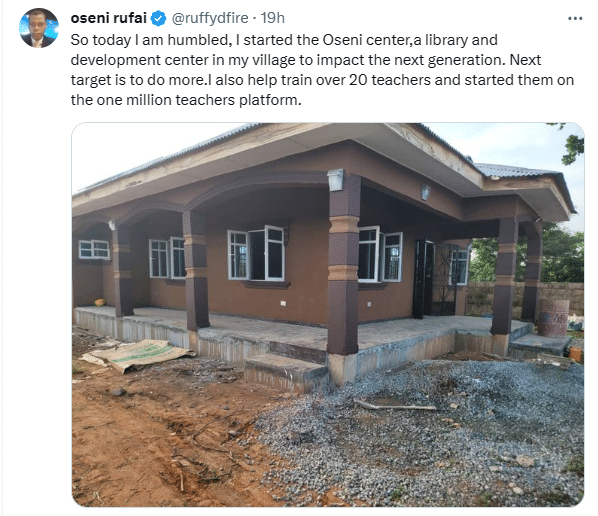Open the 19h timestamp link

pos(273,18)
